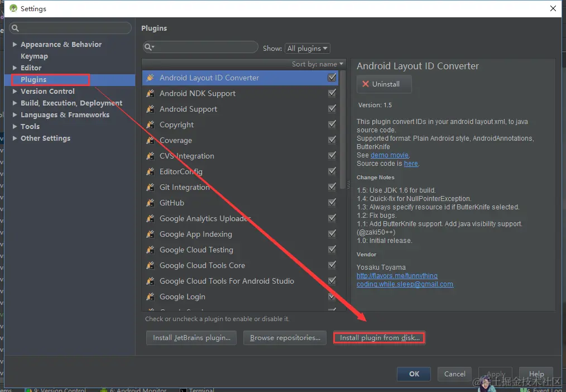The height and width of the screenshot is (392, 566).
Task: Click the Android Studio icon in title bar
Action: point(13,8)
